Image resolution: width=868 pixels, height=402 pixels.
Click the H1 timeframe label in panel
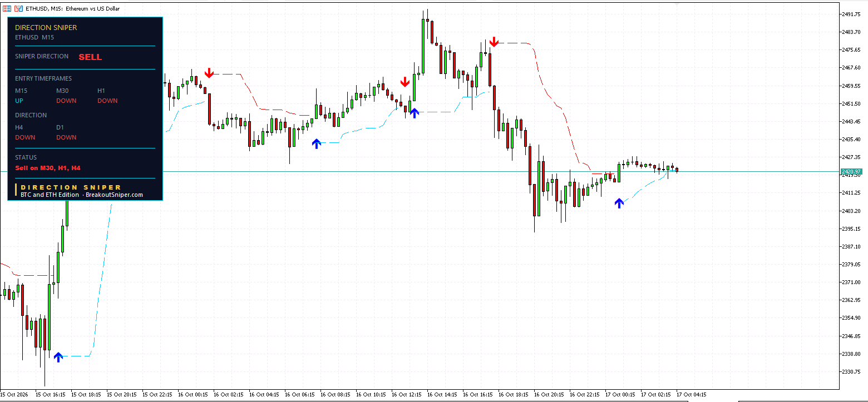tap(101, 91)
